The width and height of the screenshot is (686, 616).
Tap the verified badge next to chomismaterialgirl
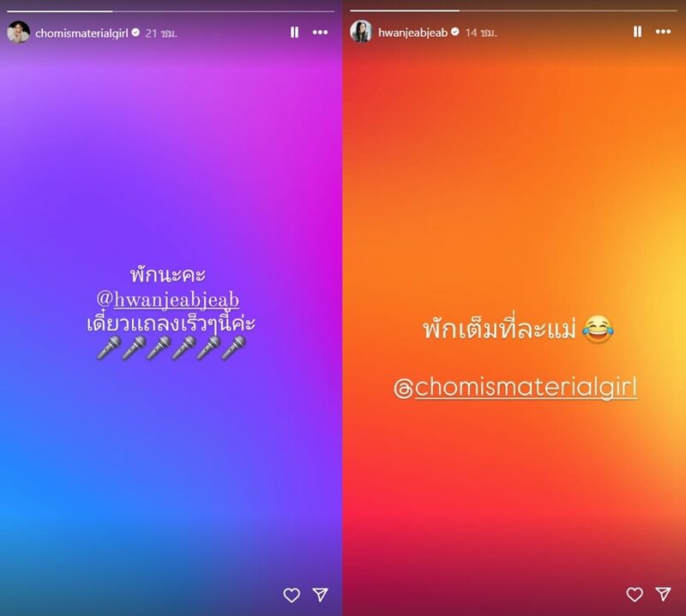[135, 33]
